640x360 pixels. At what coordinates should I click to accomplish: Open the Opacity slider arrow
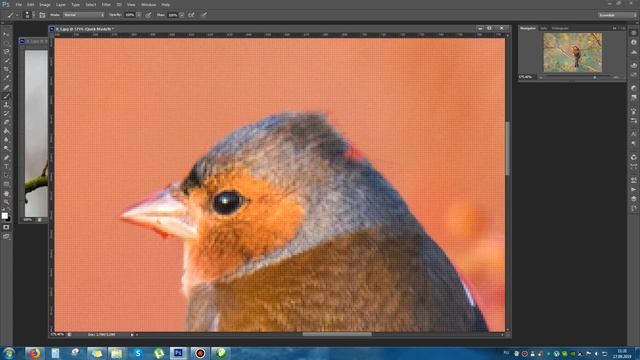pyautogui.click(x=139, y=15)
